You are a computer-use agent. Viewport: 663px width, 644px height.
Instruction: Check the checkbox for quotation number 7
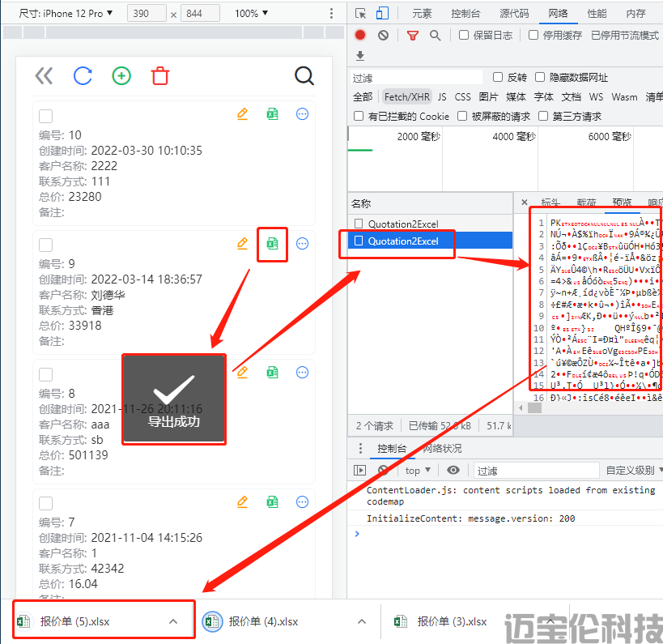tap(45, 504)
